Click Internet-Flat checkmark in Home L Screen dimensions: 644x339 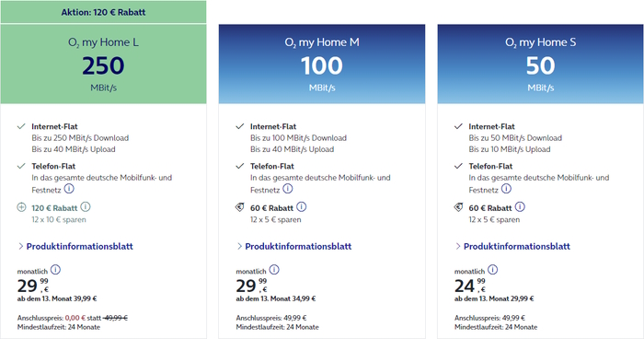(x=21, y=126)
